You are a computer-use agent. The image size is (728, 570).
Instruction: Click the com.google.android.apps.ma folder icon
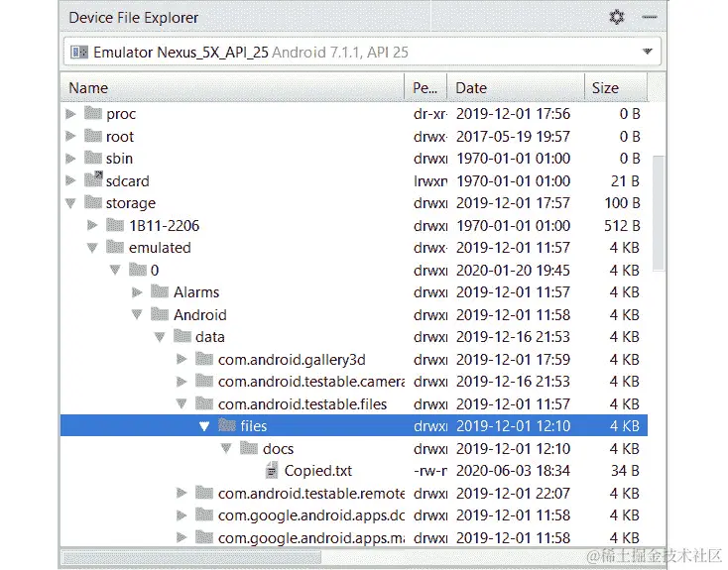204,536
